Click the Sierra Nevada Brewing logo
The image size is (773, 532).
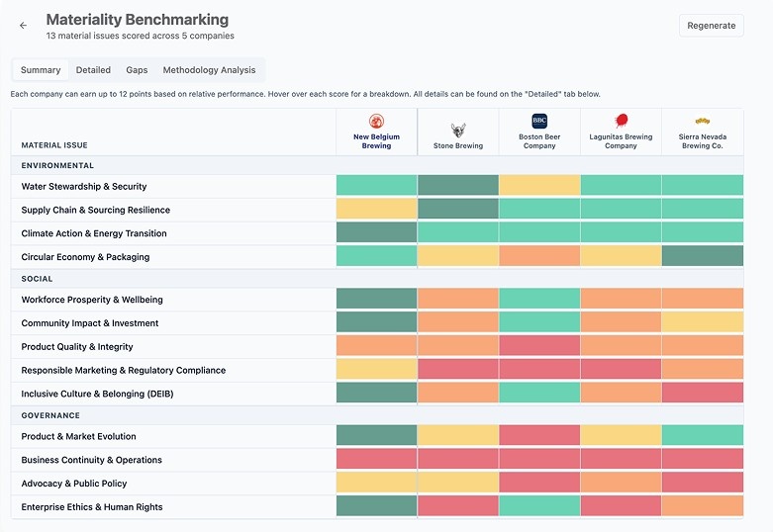pos(702,121)
